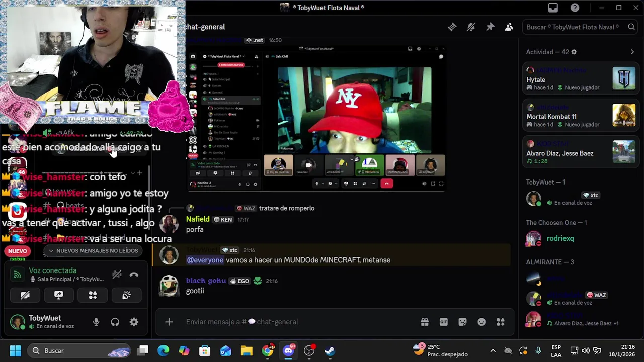
Task: Share your screen button in voice panel
Action: [x=58, y=295]
